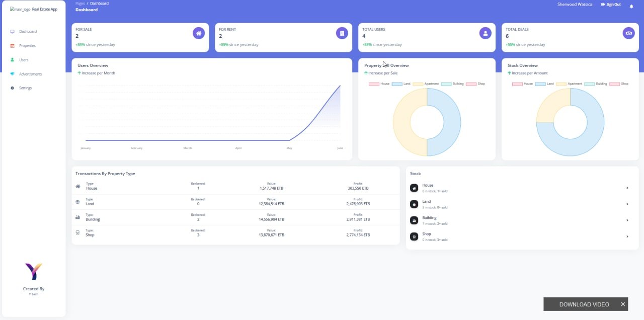Click the Total Deals handshake icon
The image size is (644, 320).
[629, 33]
